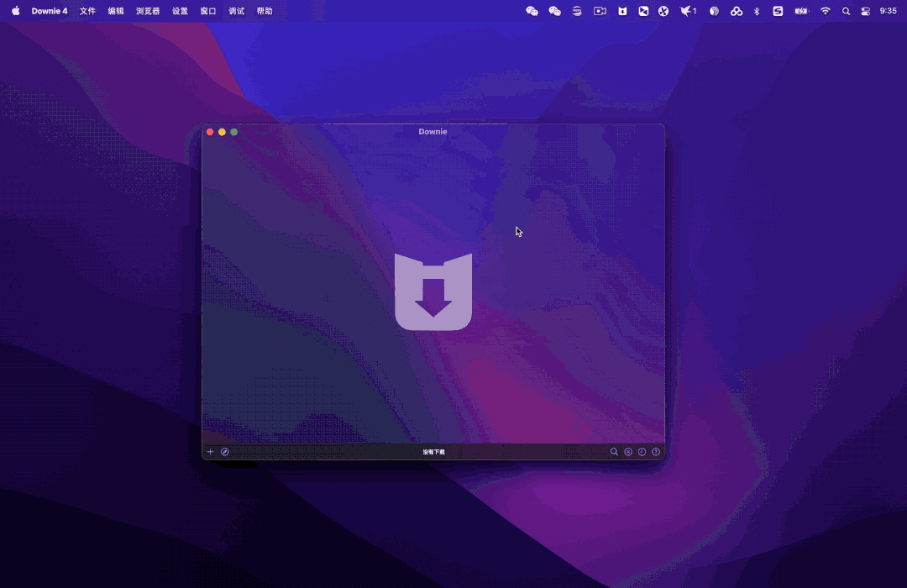Click the circled question mark help icon

coord(656,452)
